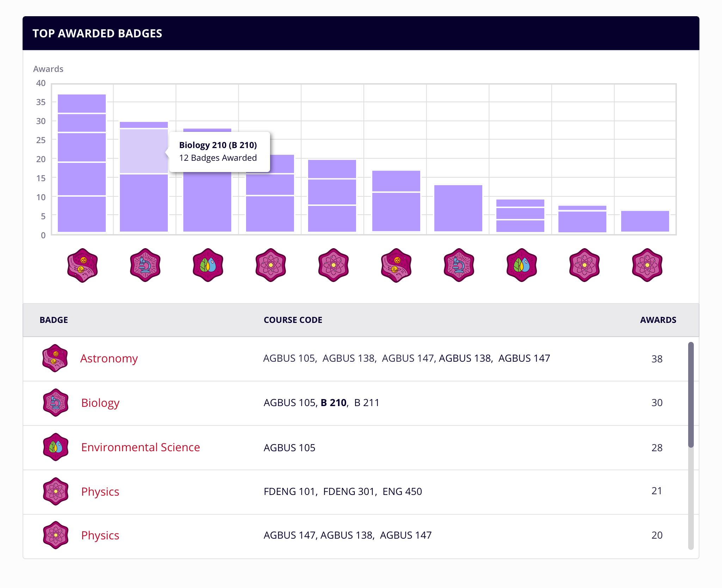The height and width of the screenshot is (588, 722).
Task: Open the Physics link with 21 awards
Action: pos(100,491)
